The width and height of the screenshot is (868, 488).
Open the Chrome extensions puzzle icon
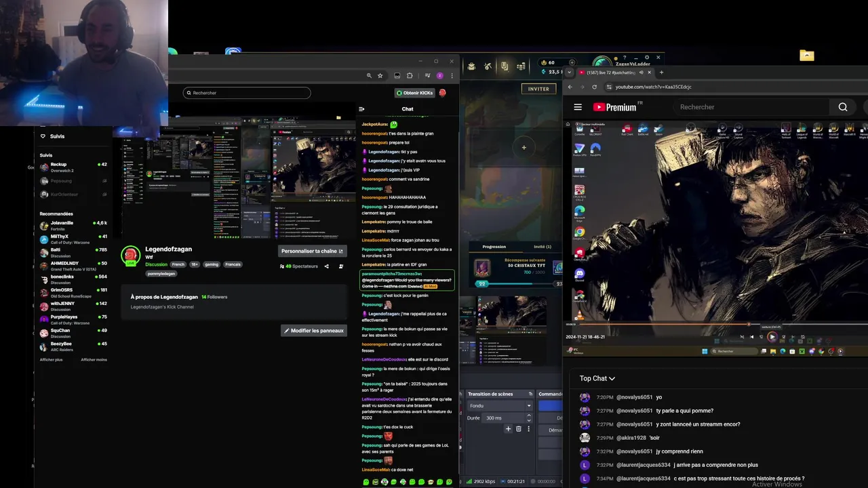tap(410, 76)
